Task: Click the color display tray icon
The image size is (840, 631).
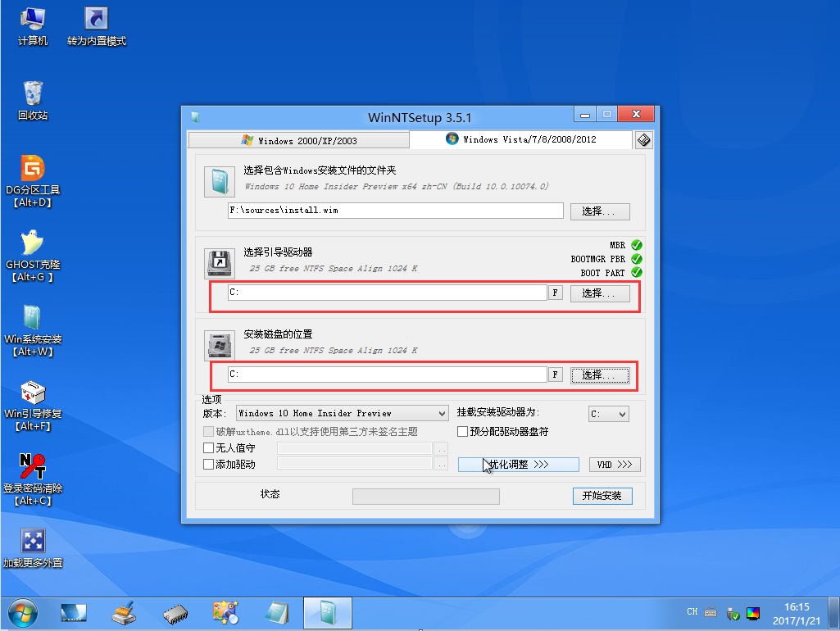Action: [x=753, y=613]
